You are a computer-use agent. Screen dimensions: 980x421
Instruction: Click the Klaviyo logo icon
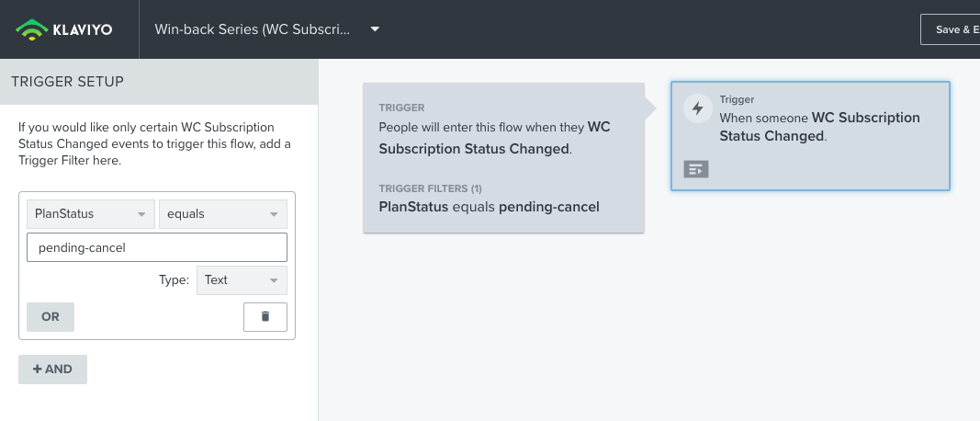tap(32, 29)
